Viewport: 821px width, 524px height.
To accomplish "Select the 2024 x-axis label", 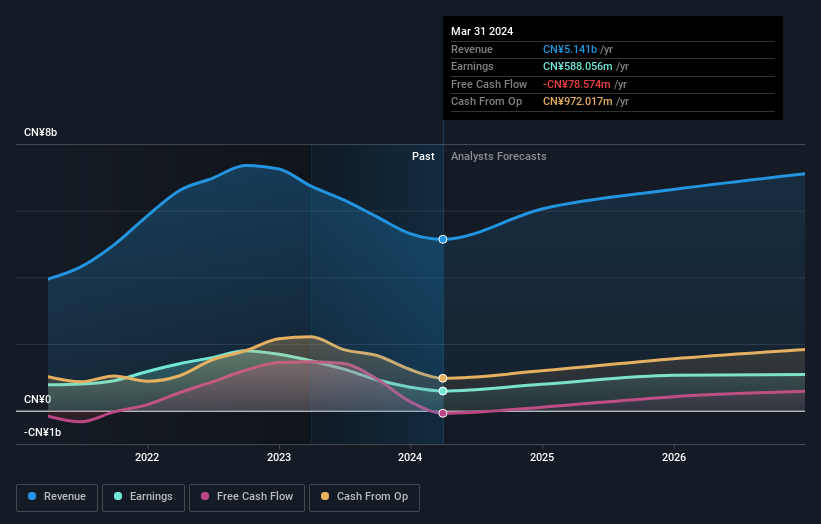I will (410, 457).
